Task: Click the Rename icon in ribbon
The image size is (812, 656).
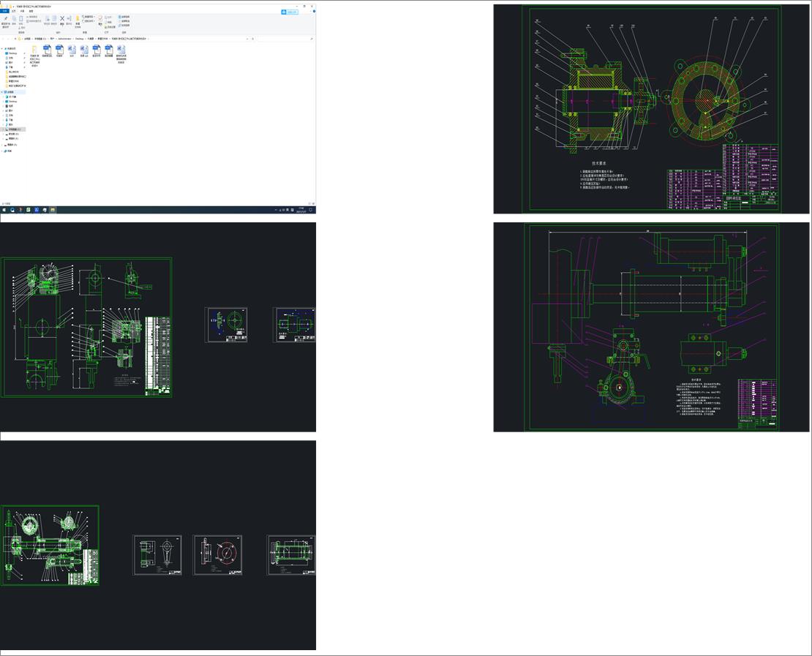Action: [69, 20]
